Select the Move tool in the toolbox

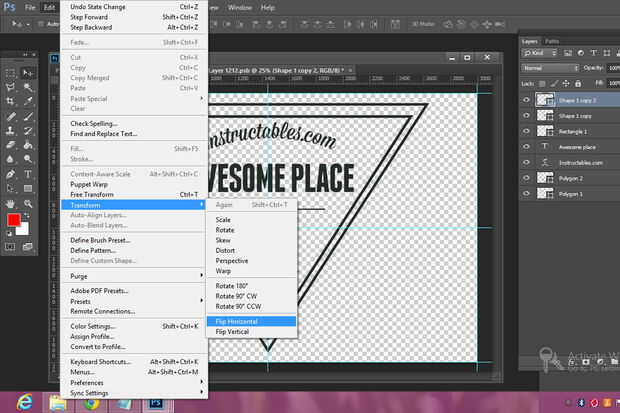(x=28, y=73)
